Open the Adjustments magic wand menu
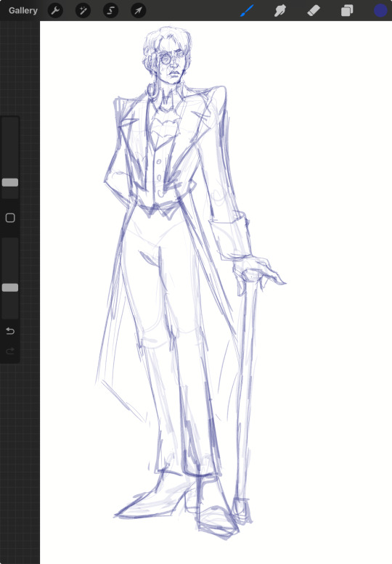 click(83, 10)
